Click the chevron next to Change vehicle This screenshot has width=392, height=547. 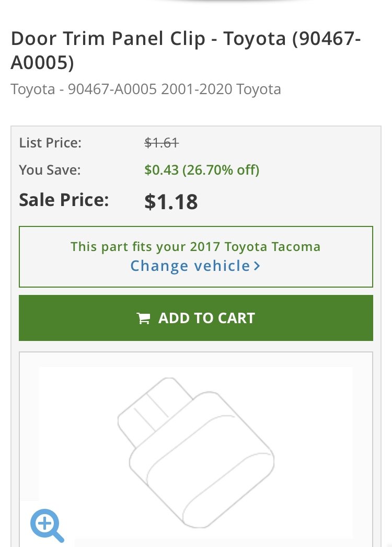(x=257, y=266)
